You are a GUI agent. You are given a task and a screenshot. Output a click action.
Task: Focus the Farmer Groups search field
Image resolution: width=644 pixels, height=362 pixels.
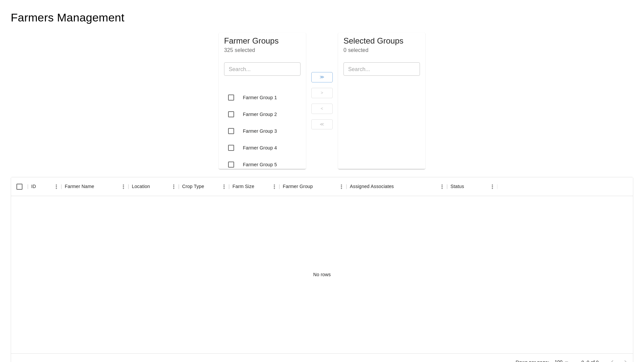click(262, 69)
